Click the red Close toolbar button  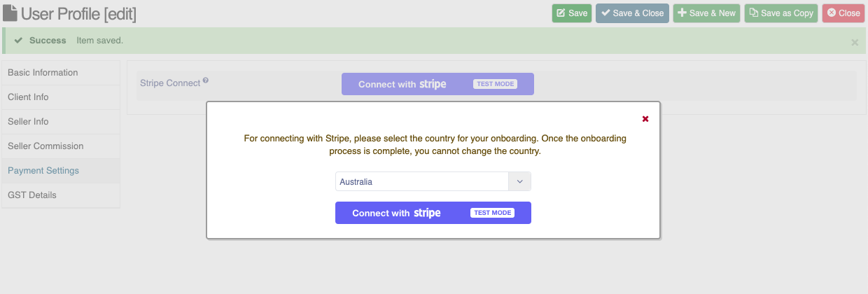click(843, 13)
